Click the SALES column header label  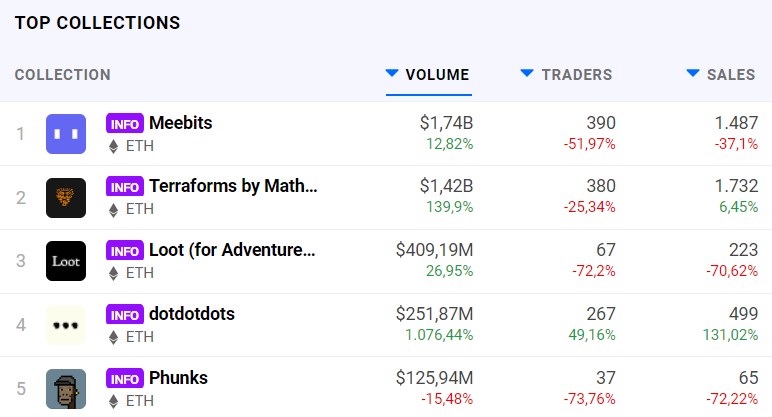click(x=731, y=75)
